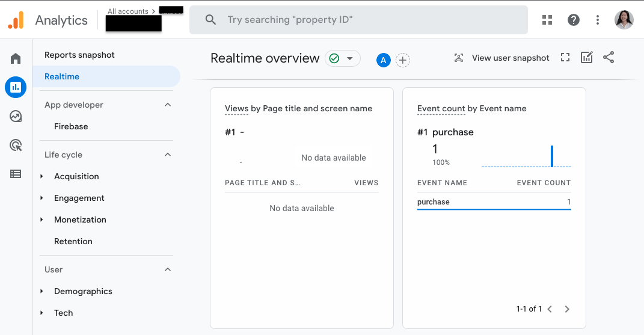This screenshot has height=335, width=644.
Task: Click the '1-1 of 1' pagination text
Action: click(529, 309)
